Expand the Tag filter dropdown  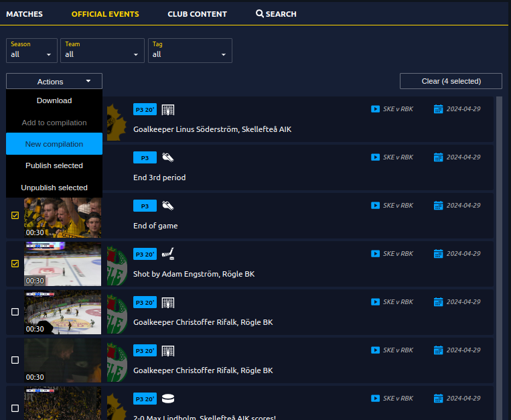190,50
